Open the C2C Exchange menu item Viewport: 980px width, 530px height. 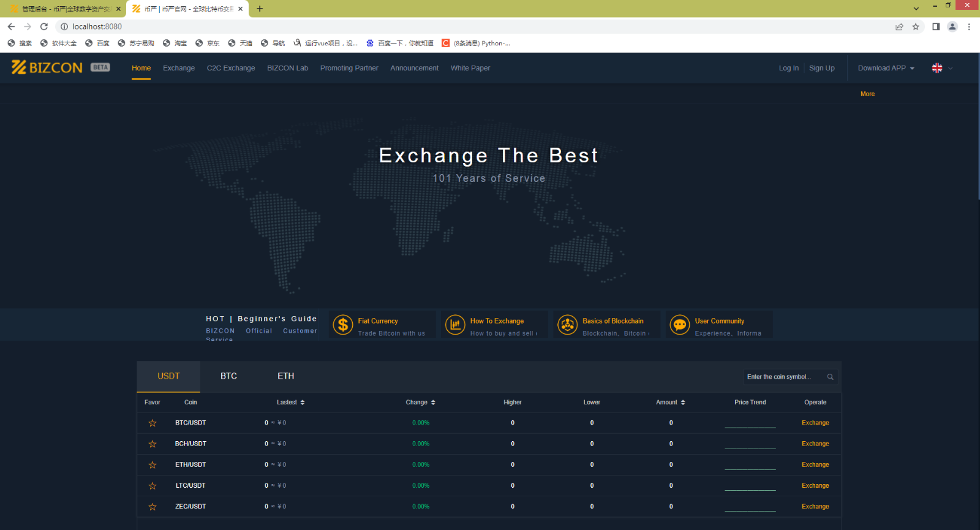click(x=231, y=68)
